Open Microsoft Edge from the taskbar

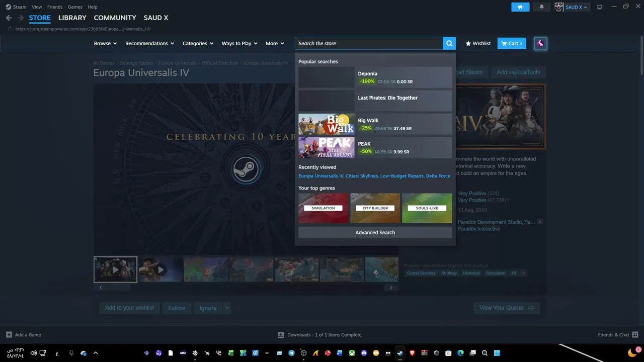tap(460, 353)
